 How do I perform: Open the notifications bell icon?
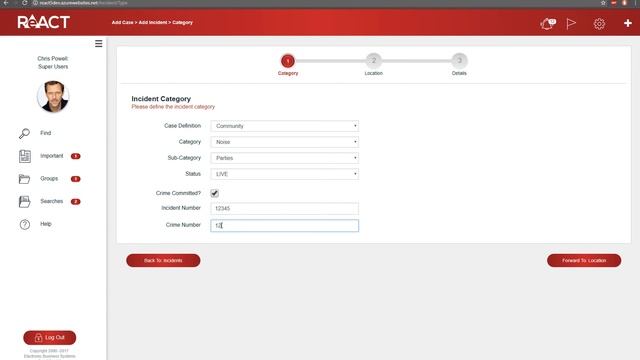(547, 24)
